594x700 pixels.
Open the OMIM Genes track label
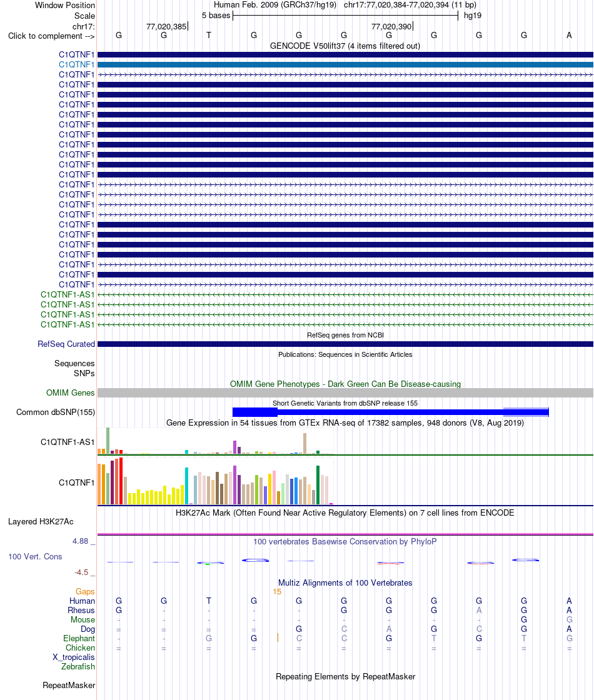pos(70,393)
